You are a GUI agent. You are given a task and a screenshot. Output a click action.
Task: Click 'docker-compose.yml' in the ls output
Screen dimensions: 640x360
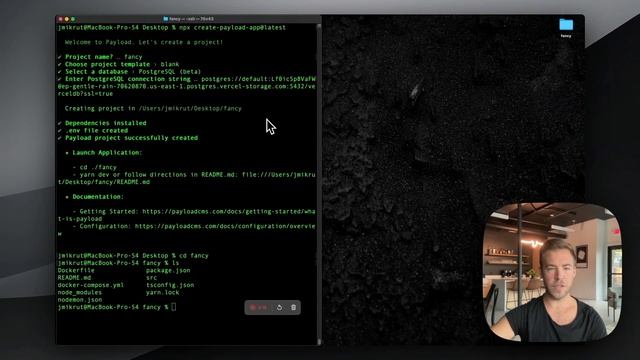click(91, 285)
